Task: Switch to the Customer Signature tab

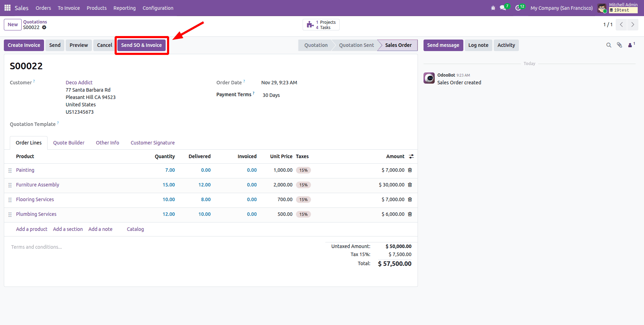Action: [152, 142]
